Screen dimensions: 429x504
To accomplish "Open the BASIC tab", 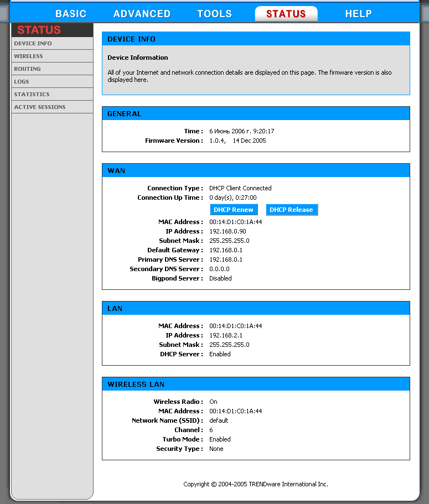I will point(71,13).
